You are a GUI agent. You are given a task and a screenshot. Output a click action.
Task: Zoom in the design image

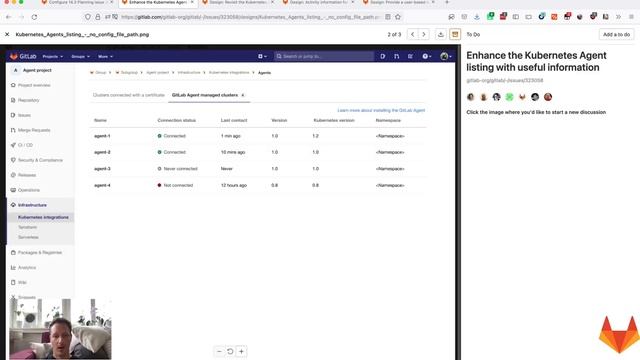click(241, 351)
